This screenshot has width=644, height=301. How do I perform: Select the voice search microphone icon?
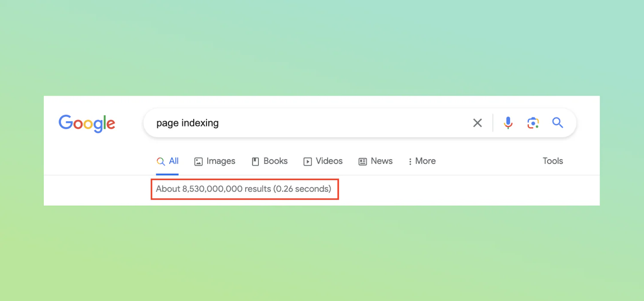click(x=508, y=123)
